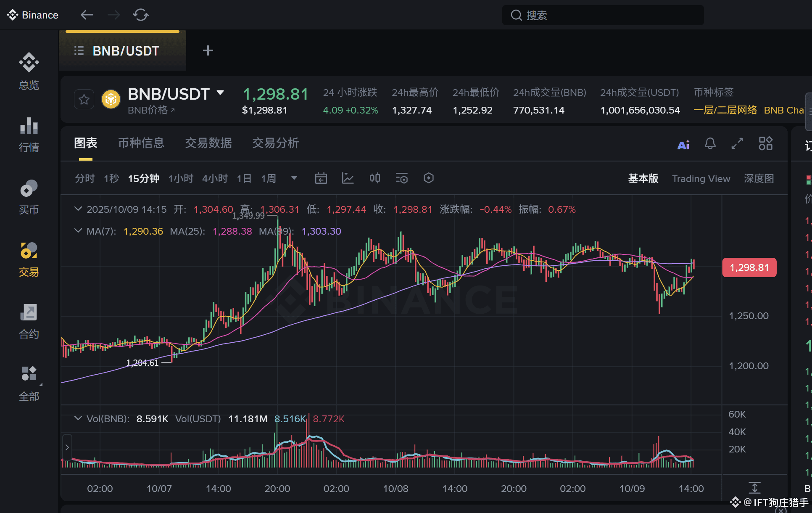The image size is (812, 513).
Task: Open technical indicators line-chart icon
Action: (348, 178)
